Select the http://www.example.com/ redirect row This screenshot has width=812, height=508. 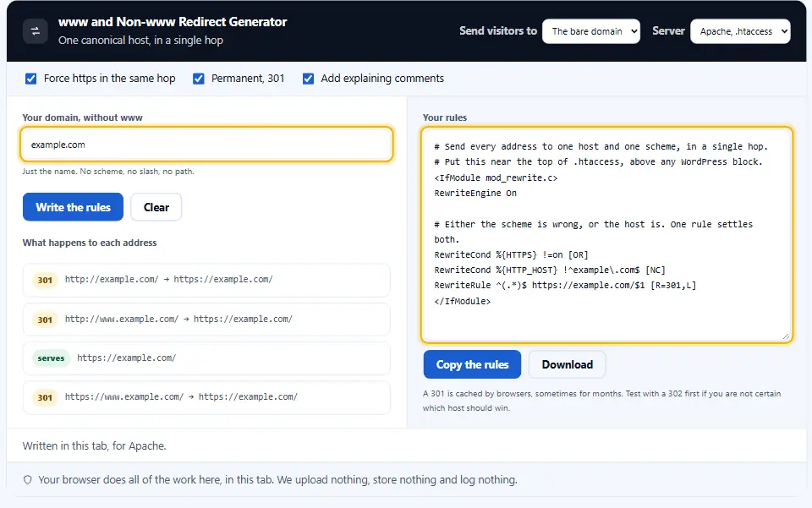click(206, 320)
